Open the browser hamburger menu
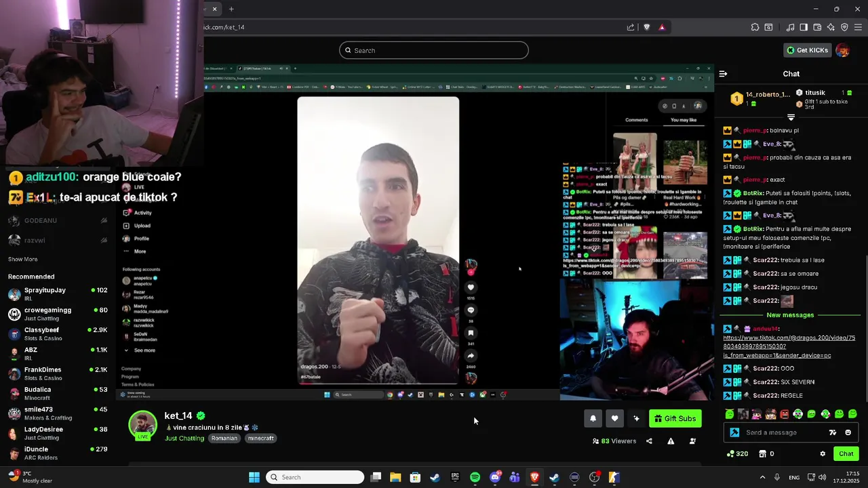The width and height of the screenshot is (868, 488). (x=858, y=27)
